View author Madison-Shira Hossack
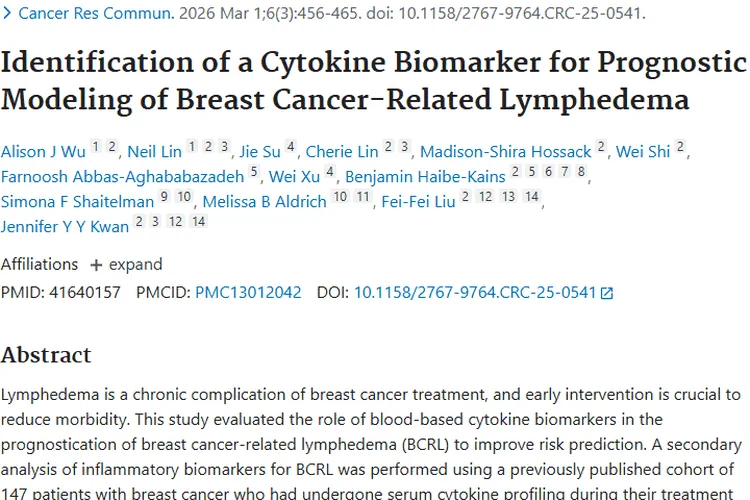 click(506, 152)
